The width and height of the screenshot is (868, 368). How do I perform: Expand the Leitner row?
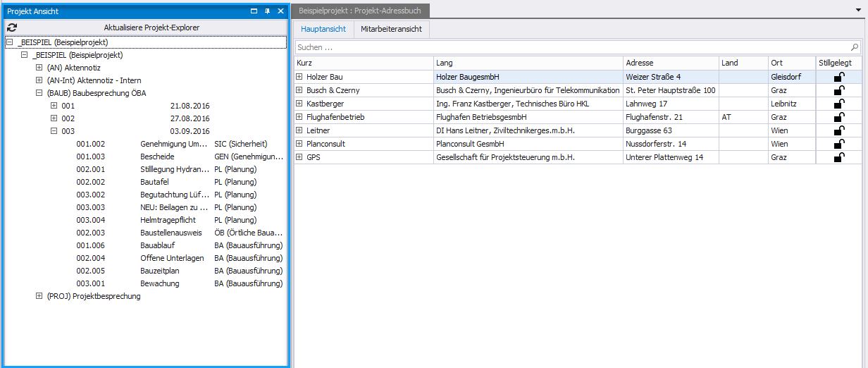coord(299,130)
